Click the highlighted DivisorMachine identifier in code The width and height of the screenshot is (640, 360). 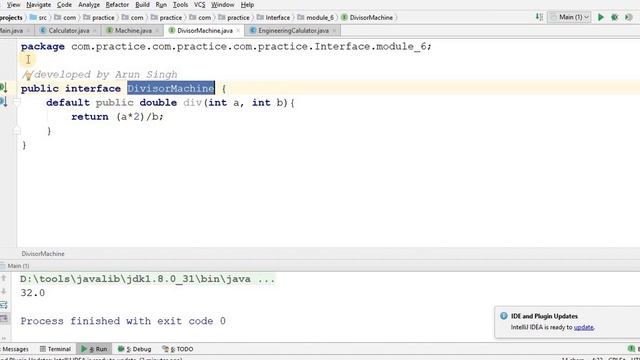pyautogui.click(x=171, y=88)
